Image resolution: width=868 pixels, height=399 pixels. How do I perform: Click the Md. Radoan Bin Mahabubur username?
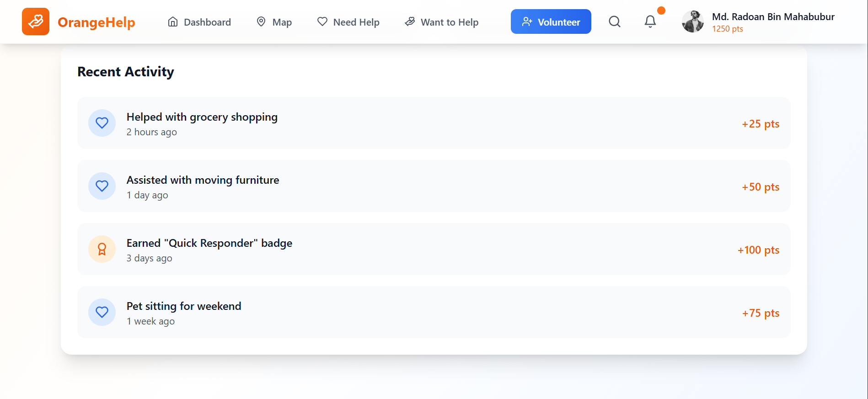pos(773,17)
